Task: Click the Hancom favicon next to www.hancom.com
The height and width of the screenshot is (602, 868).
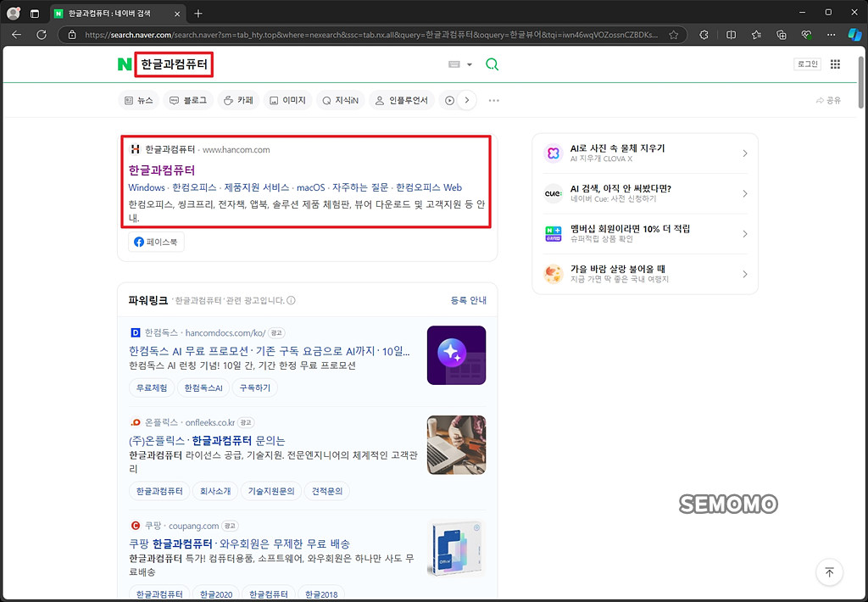Action: click(135, 149)
